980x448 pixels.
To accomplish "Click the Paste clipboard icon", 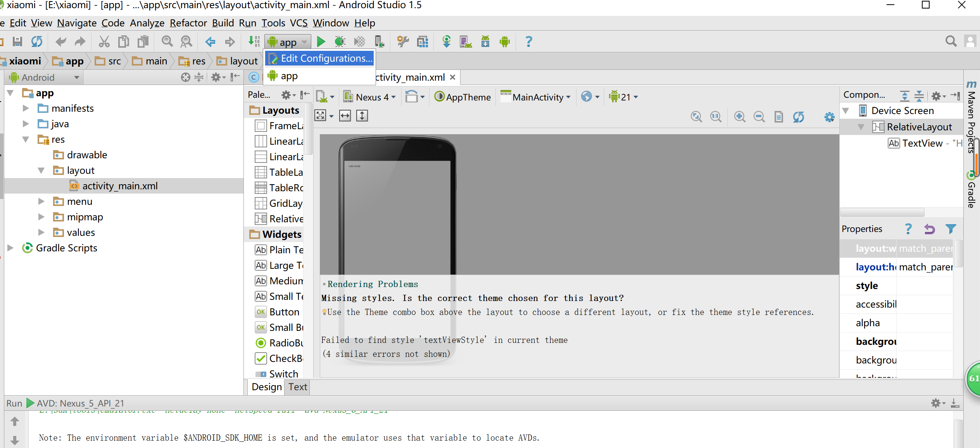I will pos(143,42).
